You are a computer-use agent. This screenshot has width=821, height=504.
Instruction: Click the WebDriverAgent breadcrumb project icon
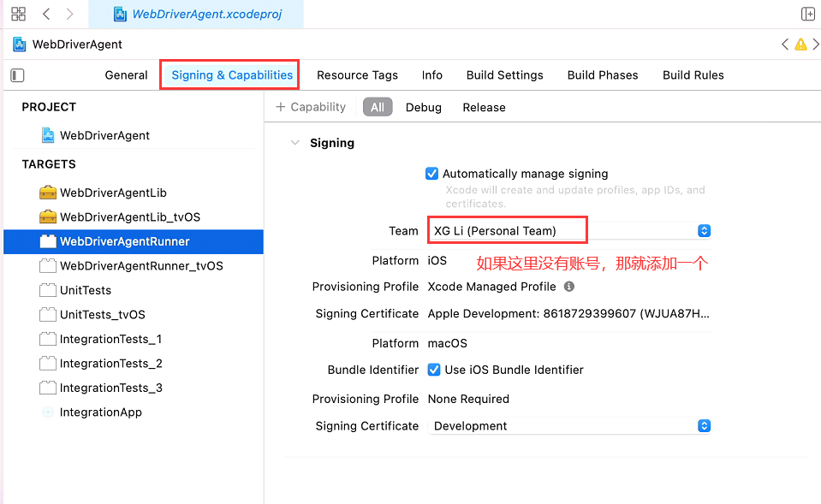pos(20,44)
